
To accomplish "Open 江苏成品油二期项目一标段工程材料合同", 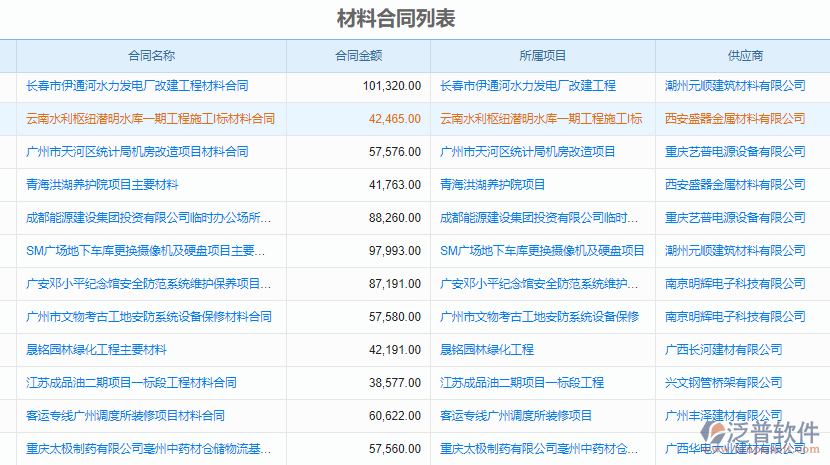I will (131, 382).
